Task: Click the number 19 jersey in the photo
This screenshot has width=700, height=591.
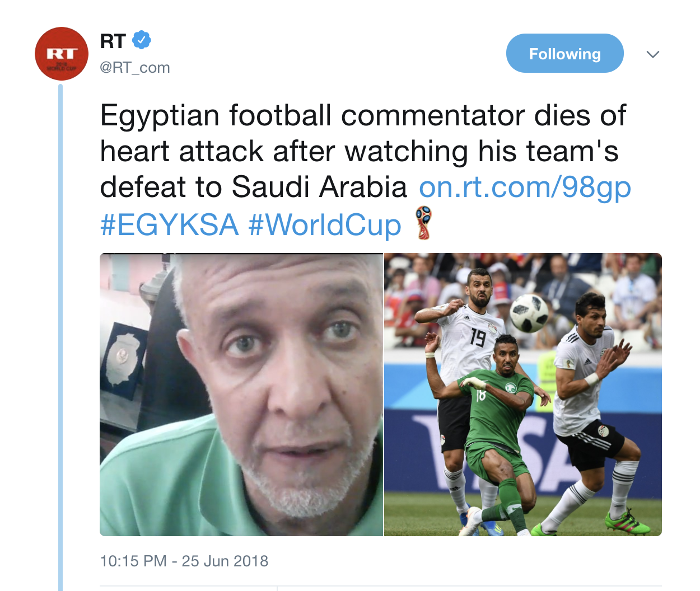Action: (478, 337)
